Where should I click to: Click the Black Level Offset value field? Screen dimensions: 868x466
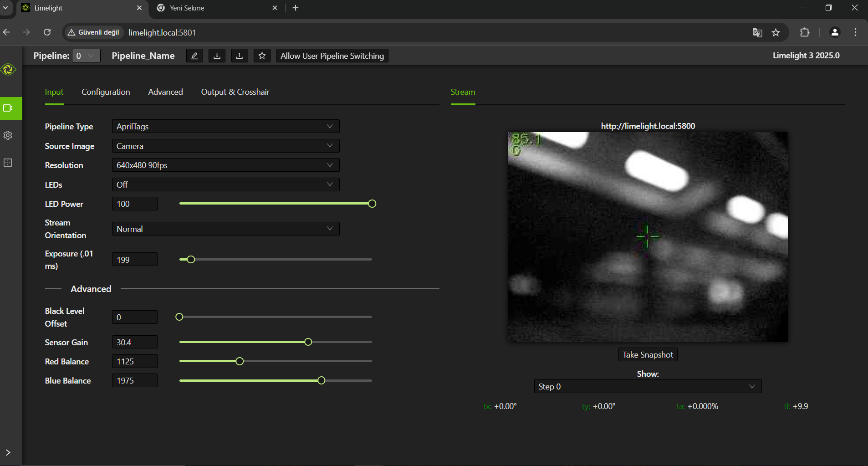[135, 317]
